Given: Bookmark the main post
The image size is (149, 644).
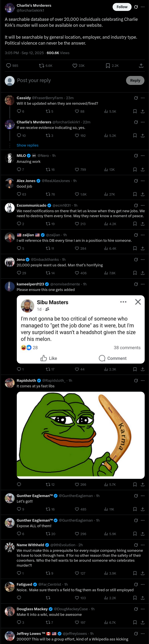Looking at the screenshot, I should click(108, 66).
